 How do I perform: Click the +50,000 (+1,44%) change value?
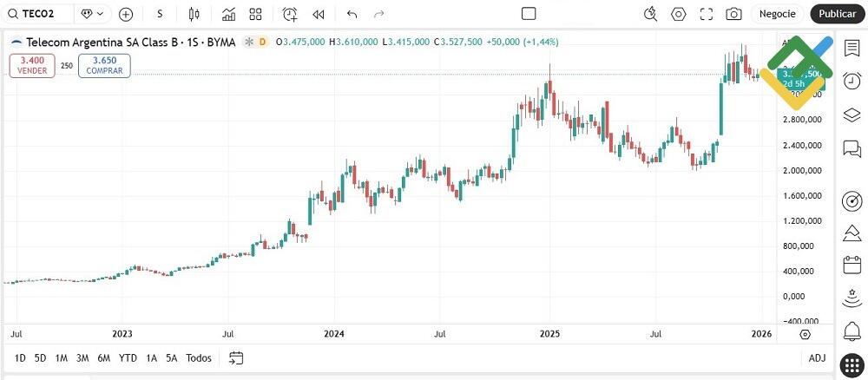[523, 42]
